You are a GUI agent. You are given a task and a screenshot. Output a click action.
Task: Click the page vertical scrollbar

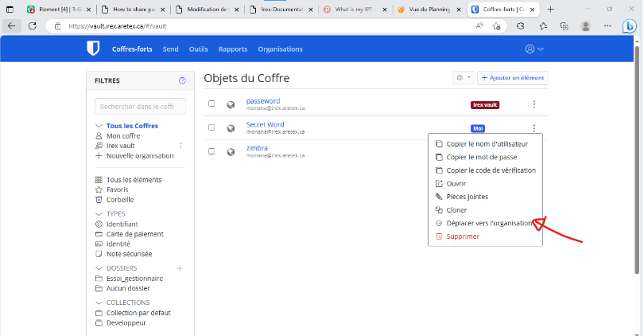click(x=637, y=158)
